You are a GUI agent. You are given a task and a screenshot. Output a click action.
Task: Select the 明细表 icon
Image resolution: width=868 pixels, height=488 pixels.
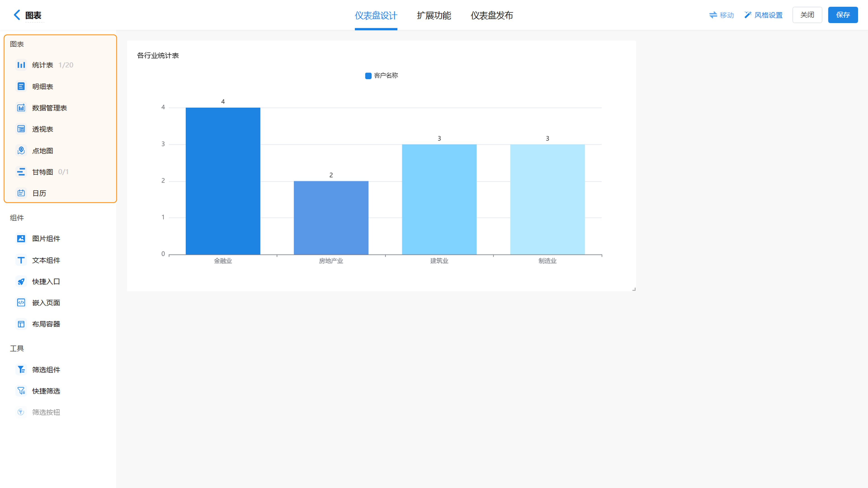(x=21, y=87)
